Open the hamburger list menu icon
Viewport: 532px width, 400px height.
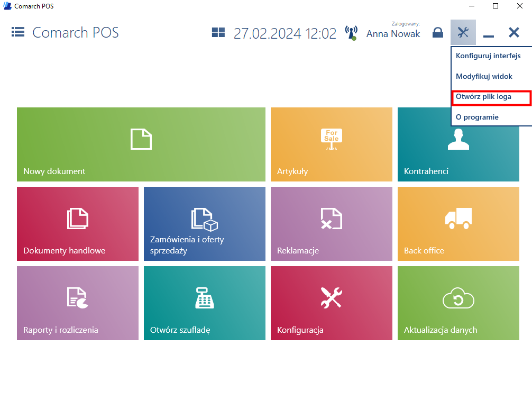[x=18, y=32]
